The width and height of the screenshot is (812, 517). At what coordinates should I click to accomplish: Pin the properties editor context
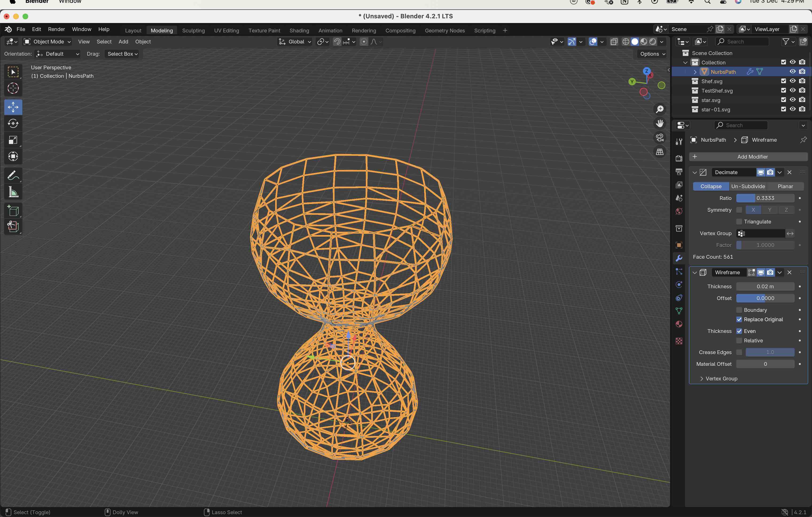(803, 140)
